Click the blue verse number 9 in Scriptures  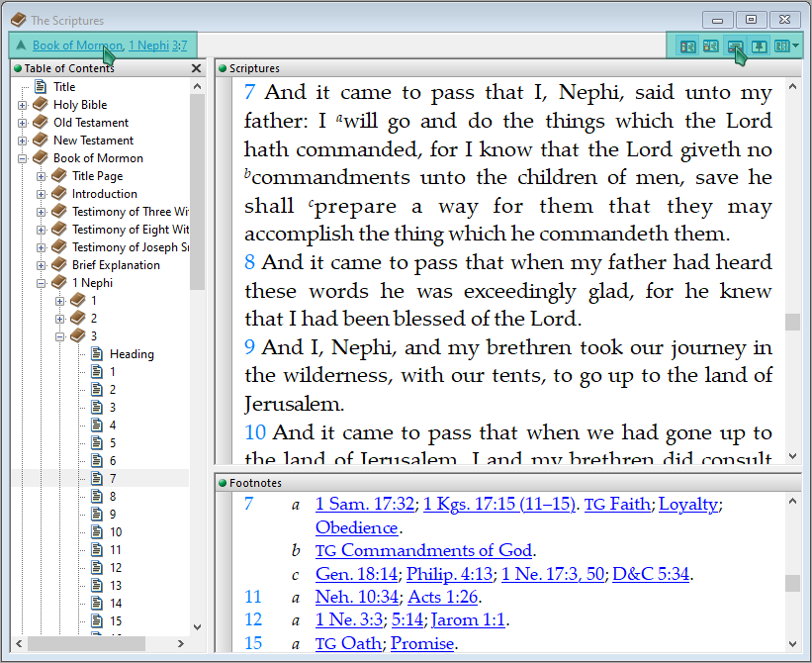pos(249,347)
